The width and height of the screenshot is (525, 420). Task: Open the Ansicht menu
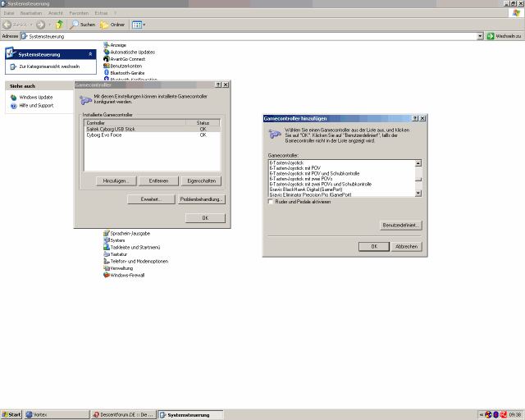click(56, 13)
